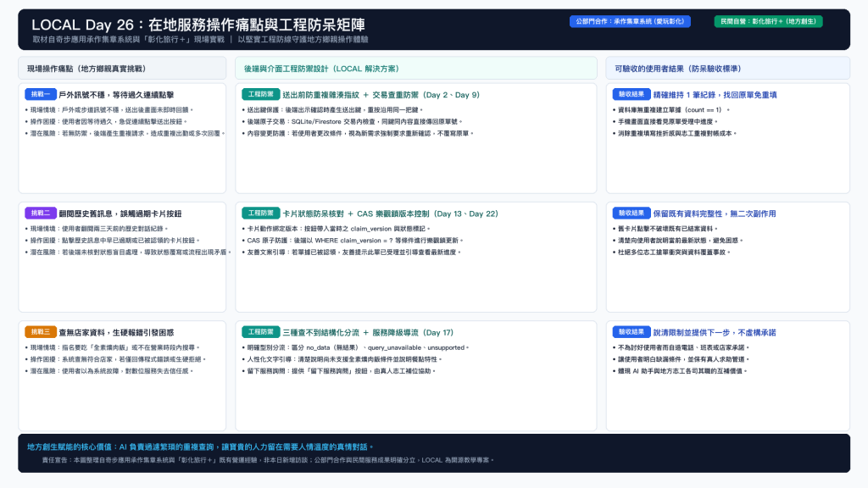Image resolution: width=868 pixels, height=488 pixels.
Task: Click bullet '讓使用者明白缺漏條件,並保有真人求助管道'
Action: 681,359
